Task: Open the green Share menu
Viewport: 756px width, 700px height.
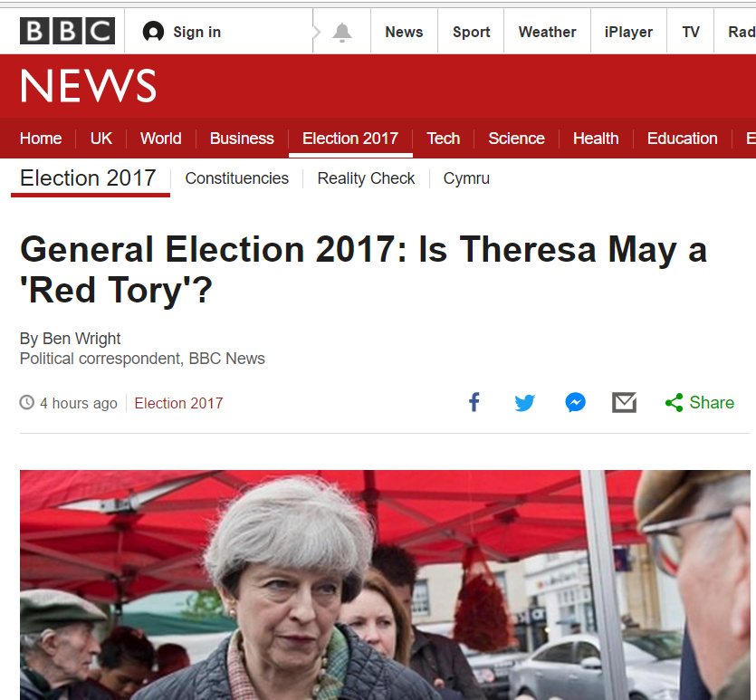Action: (699, 403)
